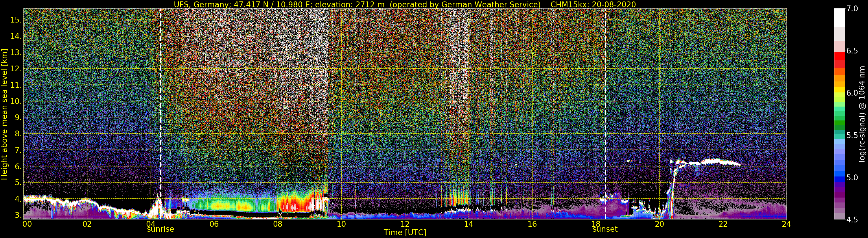This screenshot has width=868, height=238.
Task: Click the "8." height axis tick label
Action: [18, 134]
